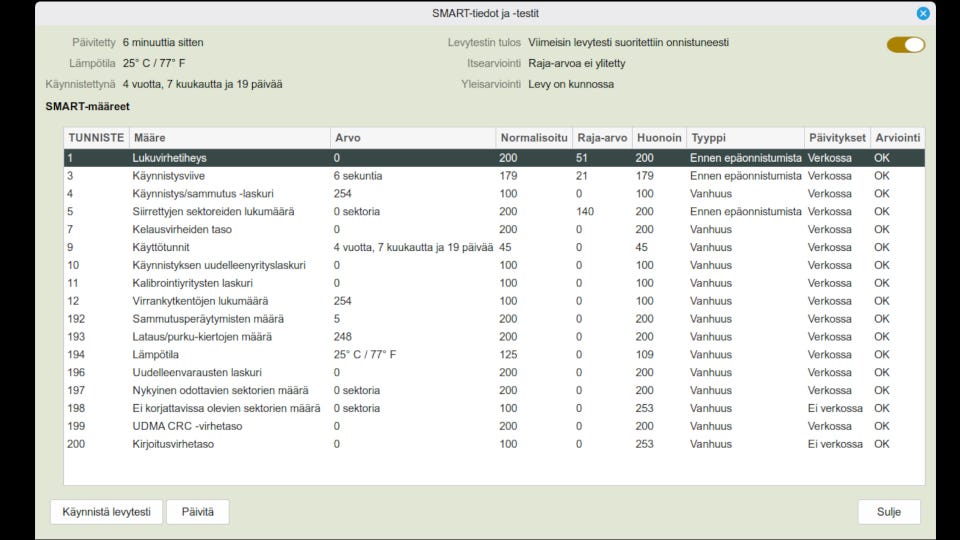Select Ei korjattavissa olevien sektorien määrä row
The image size is (960, 540).
click(x=494, y=408)
